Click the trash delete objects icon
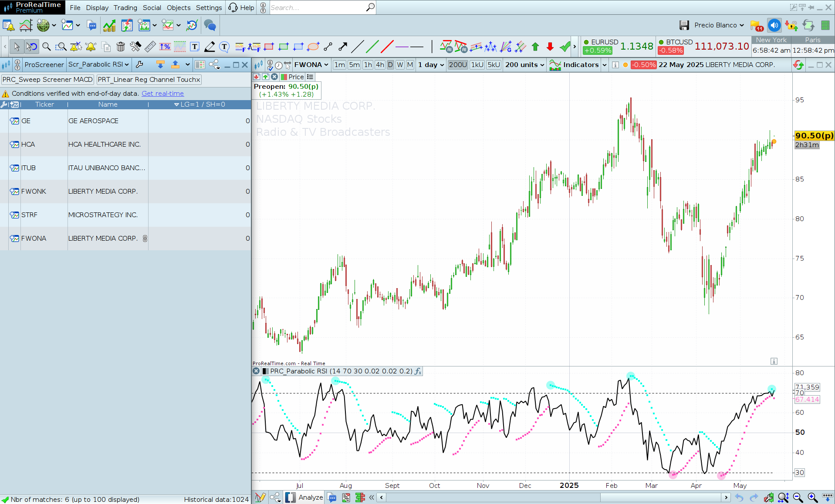 121,47
